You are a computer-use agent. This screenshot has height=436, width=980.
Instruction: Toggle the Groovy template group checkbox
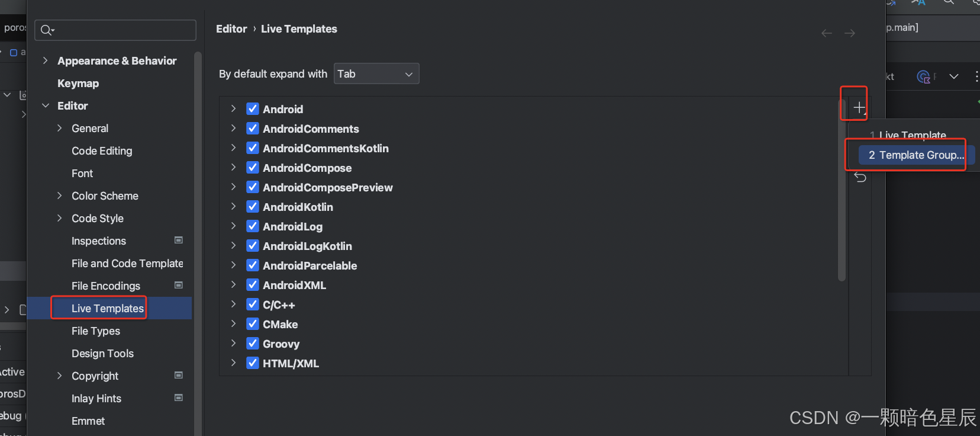click(x=253, y=344)
